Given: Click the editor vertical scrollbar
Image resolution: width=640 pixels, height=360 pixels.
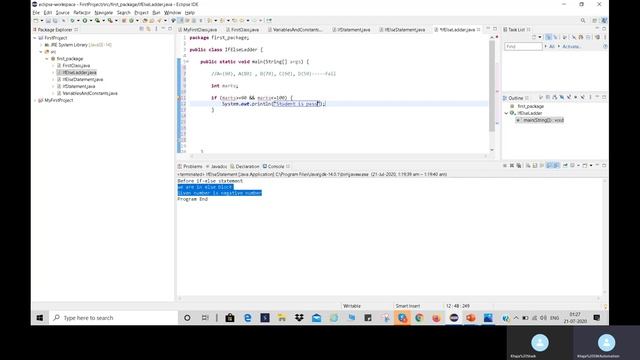Looking at the screenshot, I should (492, 86).
